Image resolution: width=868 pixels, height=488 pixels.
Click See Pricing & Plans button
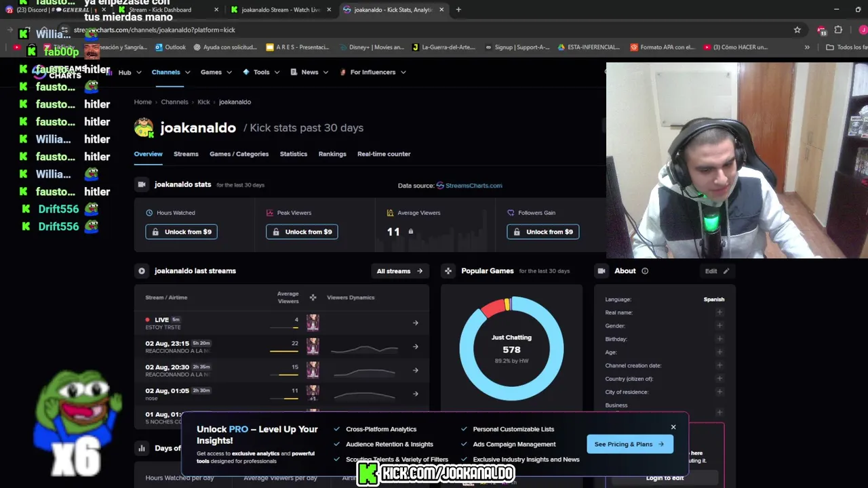(629, 445)
